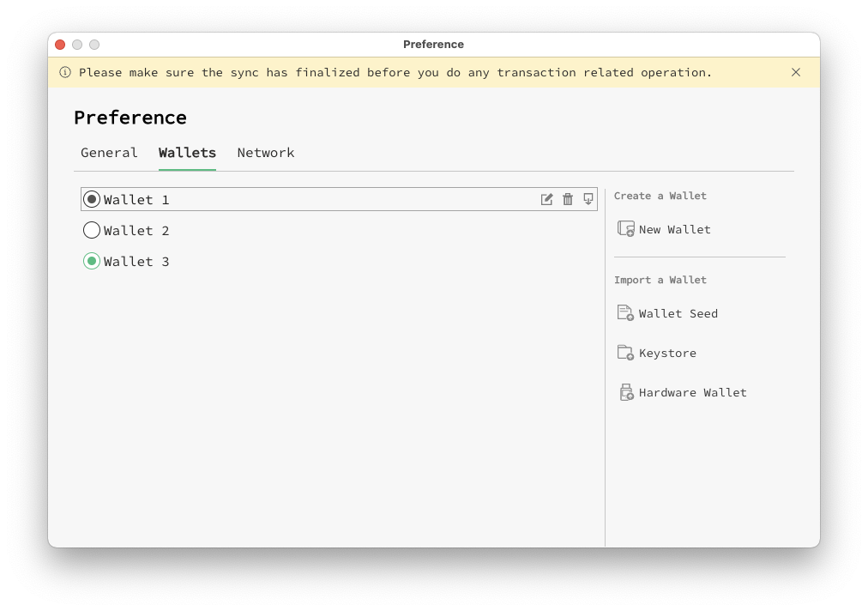Click the info icon in the sync warning banner

tap(64, 72)
